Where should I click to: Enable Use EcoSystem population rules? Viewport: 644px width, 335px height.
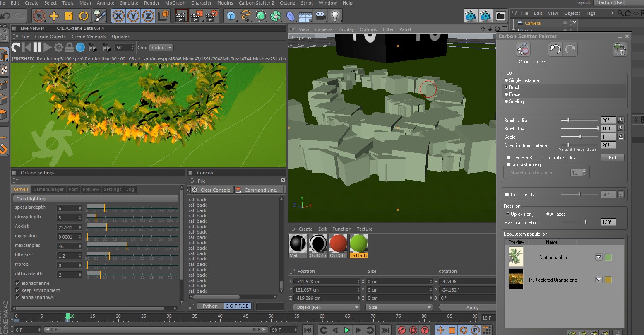(509, 158)
